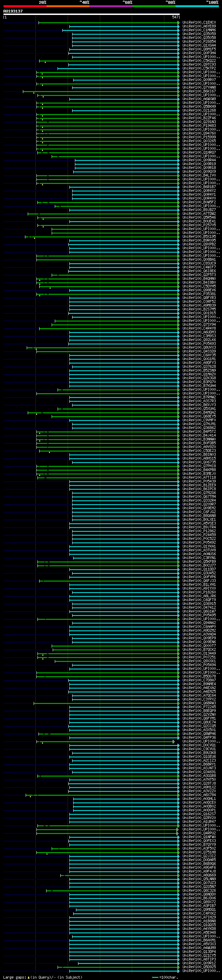Click UniRef100_P15999 label
The height and width of the screenshot is (980, 222).
(x=199, y=137)
